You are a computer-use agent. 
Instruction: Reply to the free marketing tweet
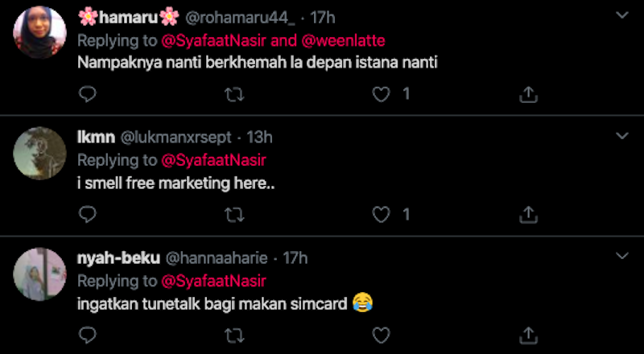(89, 215)
